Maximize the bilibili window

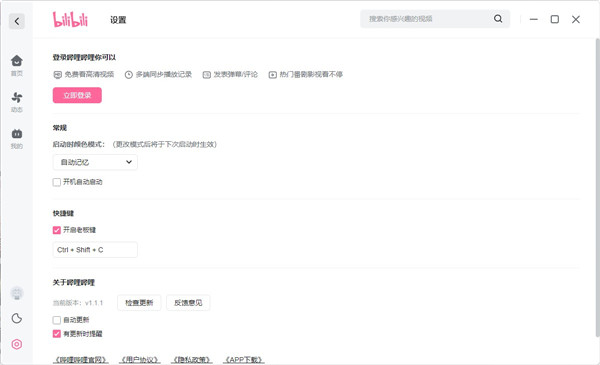(554, 19)
